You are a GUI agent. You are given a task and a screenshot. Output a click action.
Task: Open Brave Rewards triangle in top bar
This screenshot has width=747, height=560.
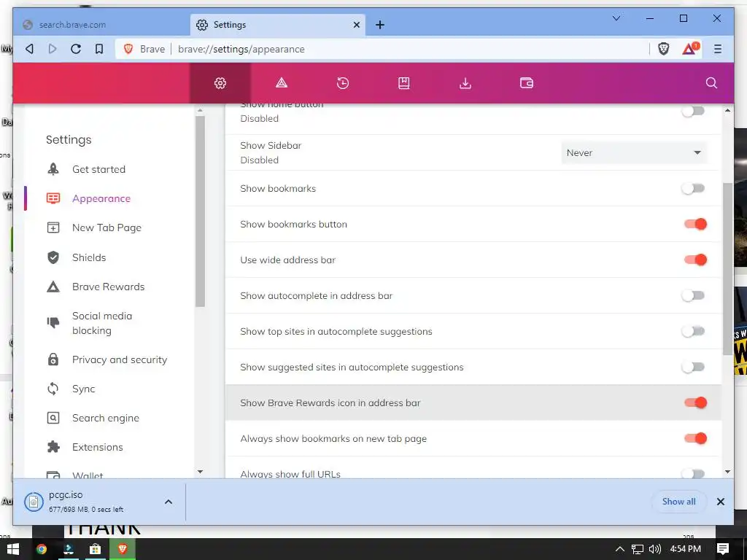coord(282,83)
